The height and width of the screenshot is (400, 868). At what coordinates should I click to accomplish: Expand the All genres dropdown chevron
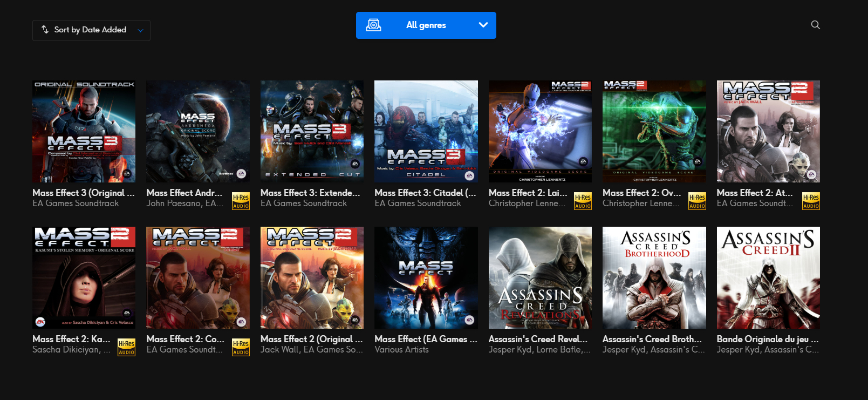tap(483, 25)
